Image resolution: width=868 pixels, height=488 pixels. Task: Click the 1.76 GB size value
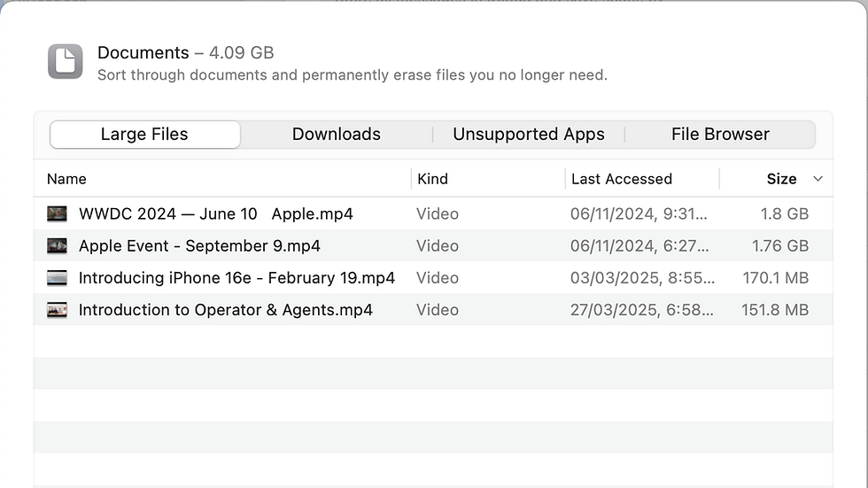point(780,246)
